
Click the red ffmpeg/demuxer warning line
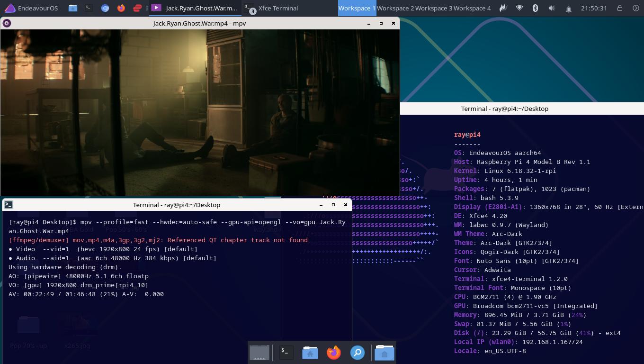click(x=158, y=240)
